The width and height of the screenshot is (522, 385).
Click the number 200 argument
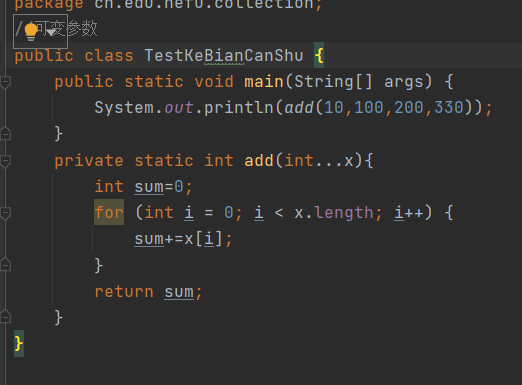(409, 108)
